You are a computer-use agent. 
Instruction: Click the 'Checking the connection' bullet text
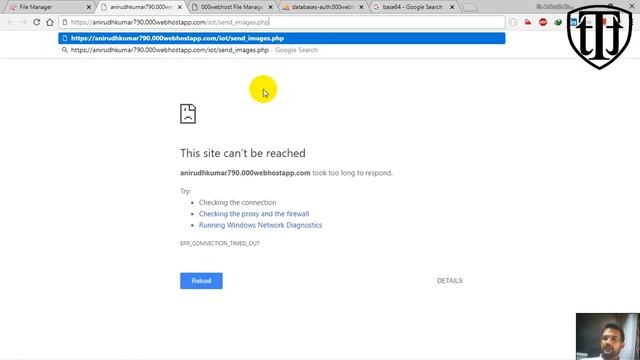pyautogui.click(x=238, y=202)
